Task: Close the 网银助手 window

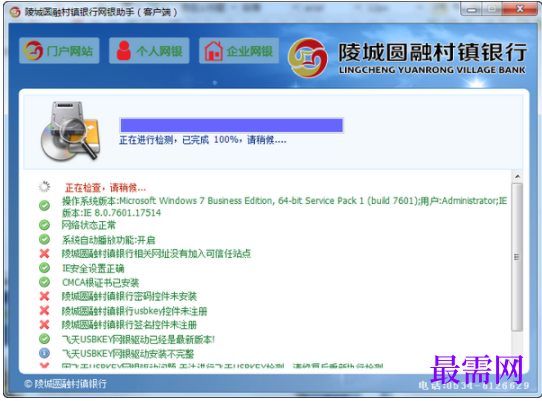Action: pyautogui.click(x=520, y=9)
